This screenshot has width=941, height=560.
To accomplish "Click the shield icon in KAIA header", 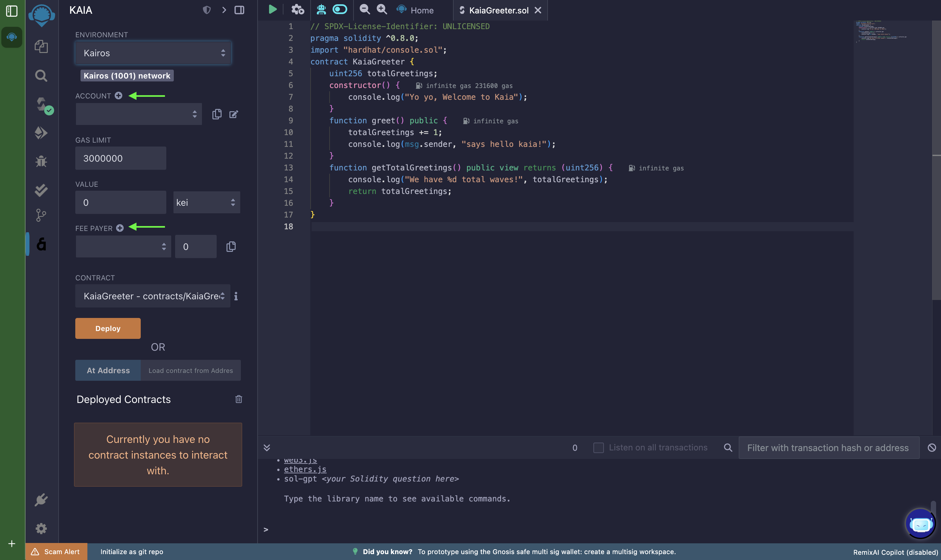I will (x=207, y=10).
